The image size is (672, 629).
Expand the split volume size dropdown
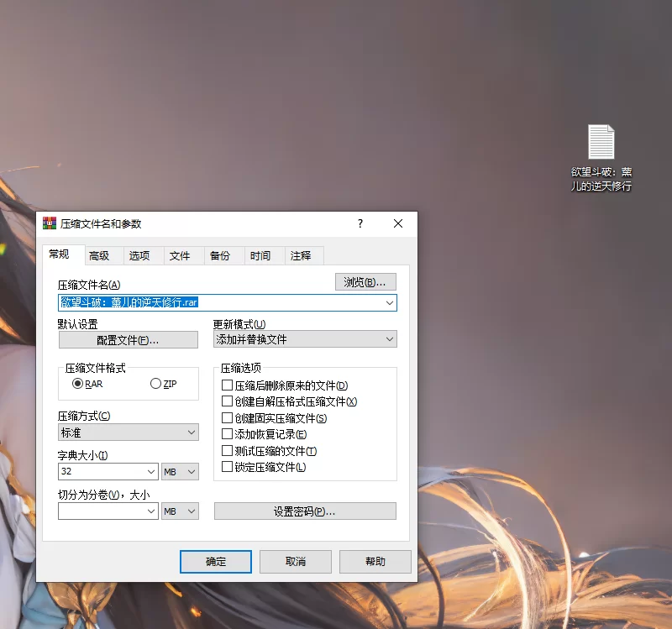(x=151, y=511)
